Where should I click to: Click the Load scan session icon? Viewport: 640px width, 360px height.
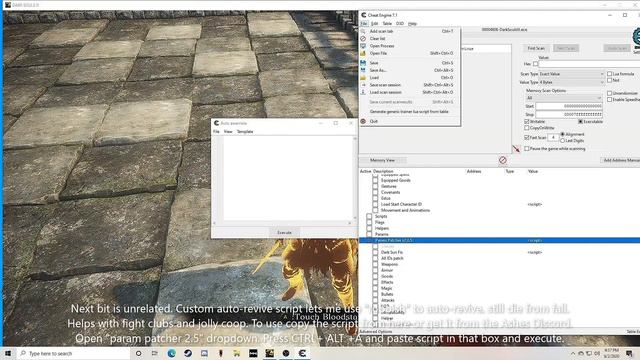[x=363, y=92]
